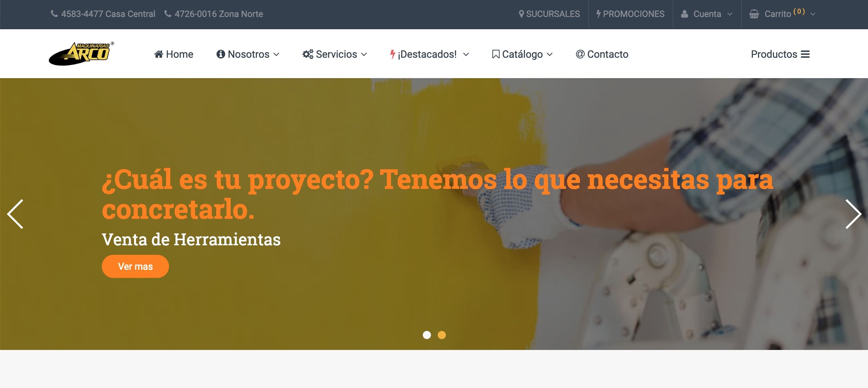Open the Nosotros dropdown chevron

click(276, 54)
